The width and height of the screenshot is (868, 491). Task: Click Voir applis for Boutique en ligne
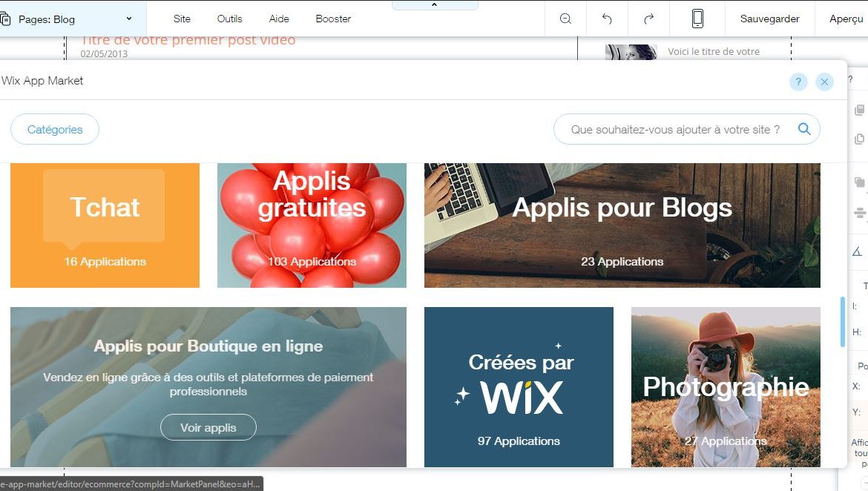coord(208,427)
